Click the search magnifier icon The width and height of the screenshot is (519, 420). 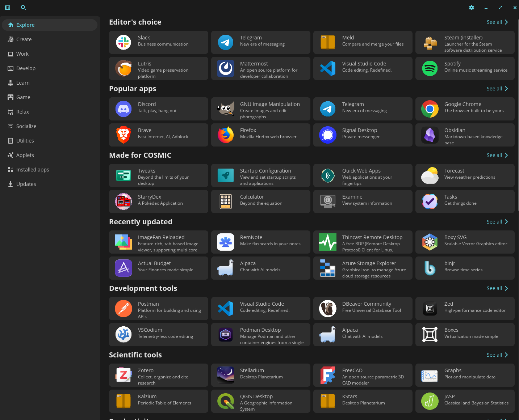pyautogui.click(x=24, y=8)
